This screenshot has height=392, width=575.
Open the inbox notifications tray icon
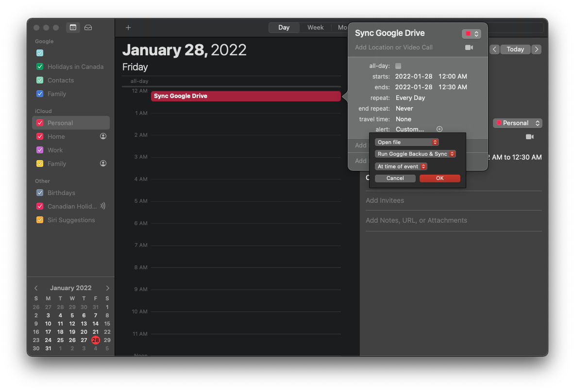88,28
